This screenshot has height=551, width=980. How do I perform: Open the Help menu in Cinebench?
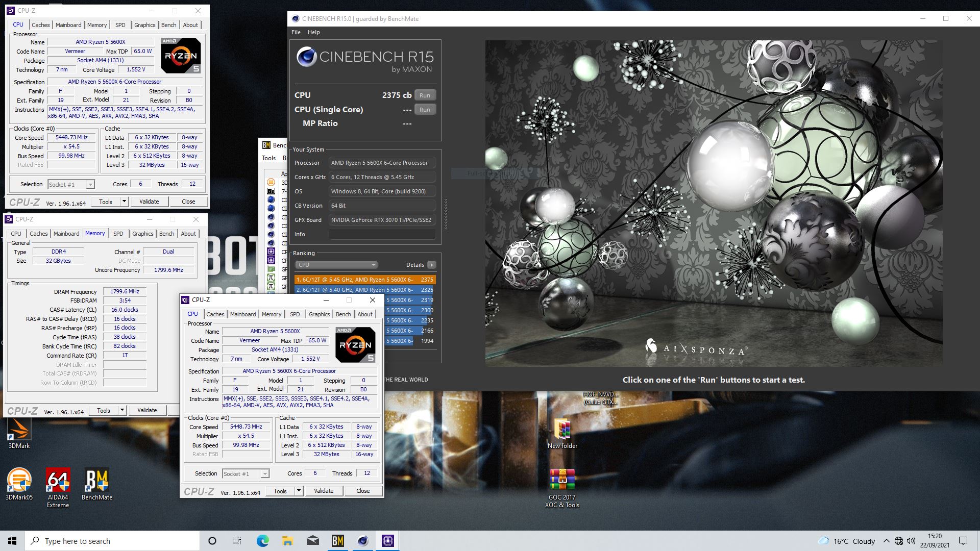pyautogui.click(x=313, y=32)
